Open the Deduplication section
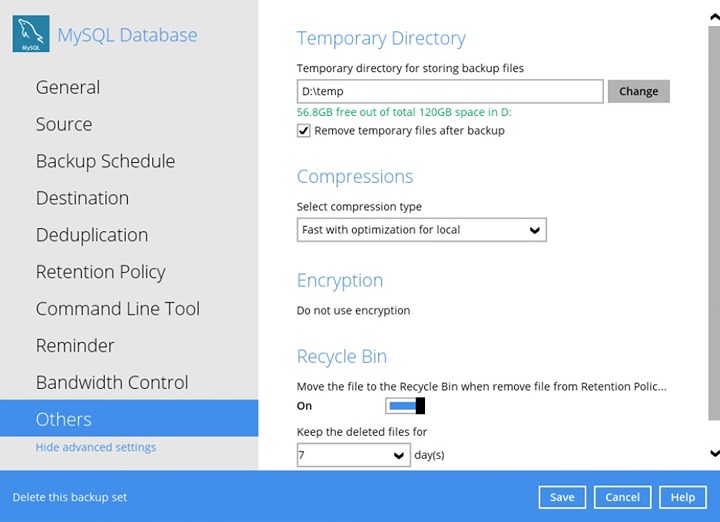This screenshot has width=720, height=522. click(x=92, y=235)
